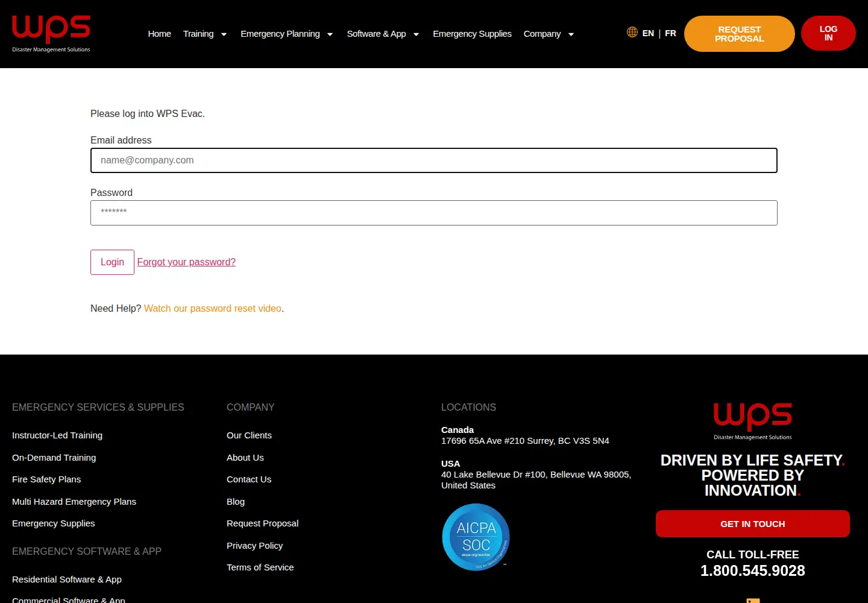This screenshot has height=603, width=868.
Task: Click the AICPA SOC badge
Action: point(476,537)
